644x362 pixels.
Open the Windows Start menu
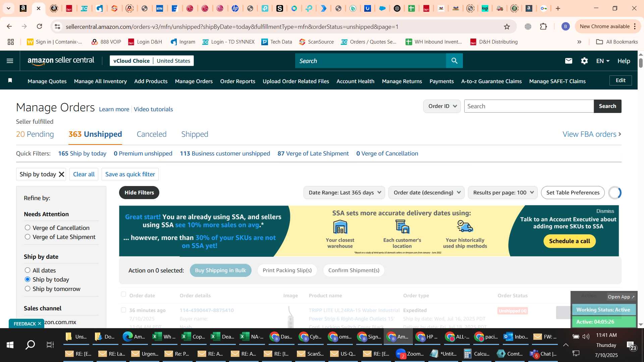[x=10, y=345]
